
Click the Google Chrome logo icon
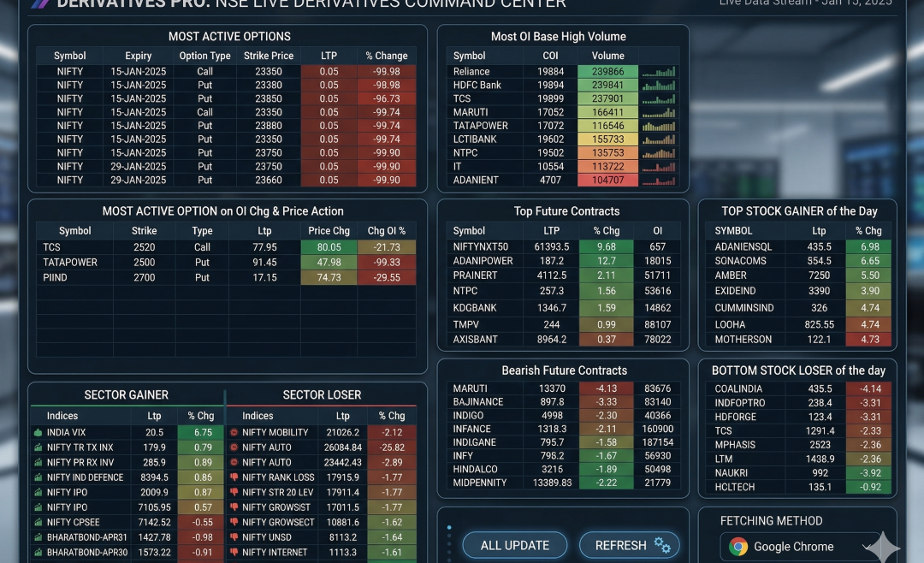(737, 547)
